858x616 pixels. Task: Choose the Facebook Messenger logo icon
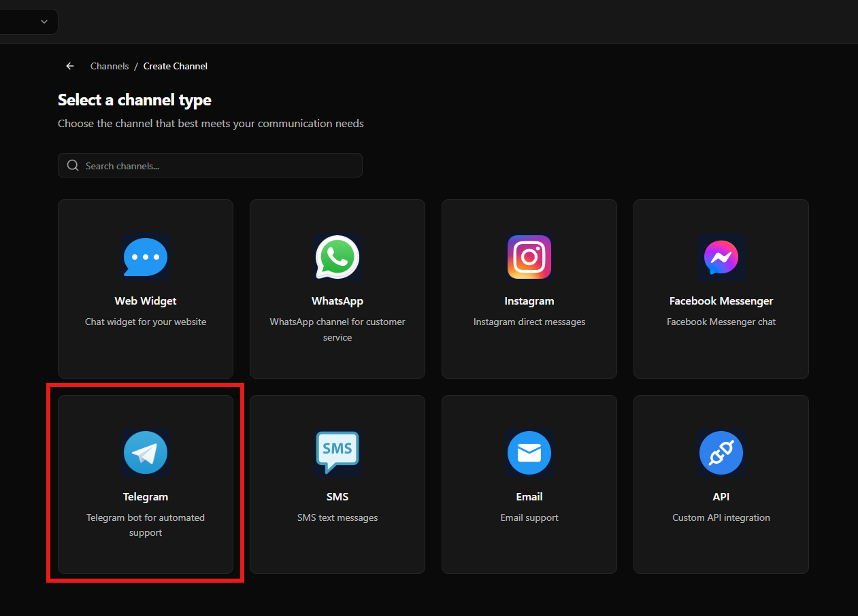[721, 257]
